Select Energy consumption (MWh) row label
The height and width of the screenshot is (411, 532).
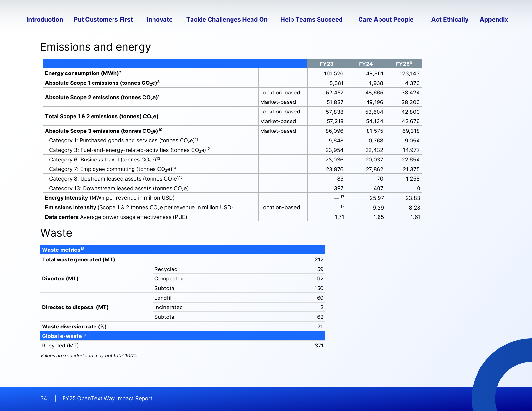[83, 73]
